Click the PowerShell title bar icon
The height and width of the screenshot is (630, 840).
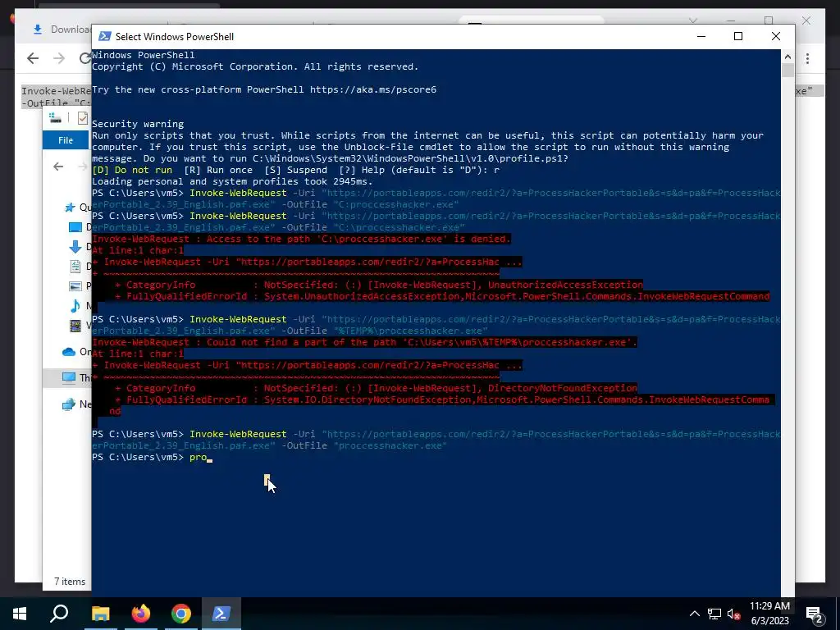pyautogui.click(x=105, y=36)
